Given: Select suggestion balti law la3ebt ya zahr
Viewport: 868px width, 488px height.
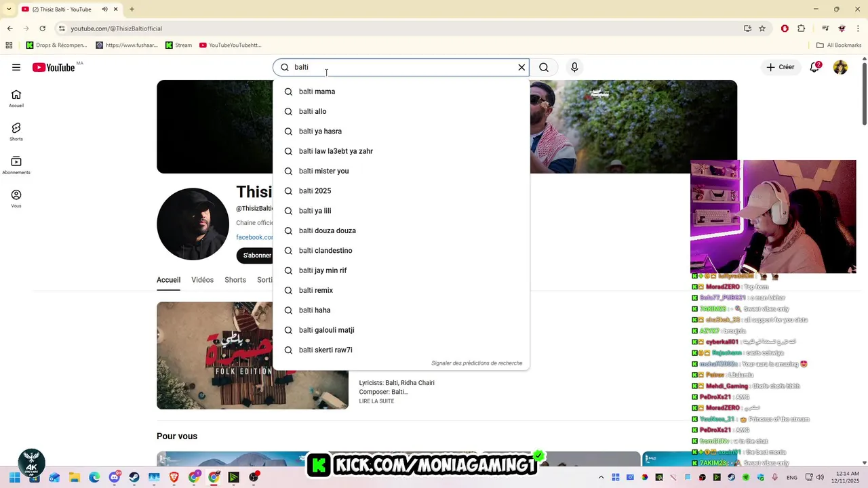Looking at the screenshot, I should click(x=401, y=151).
